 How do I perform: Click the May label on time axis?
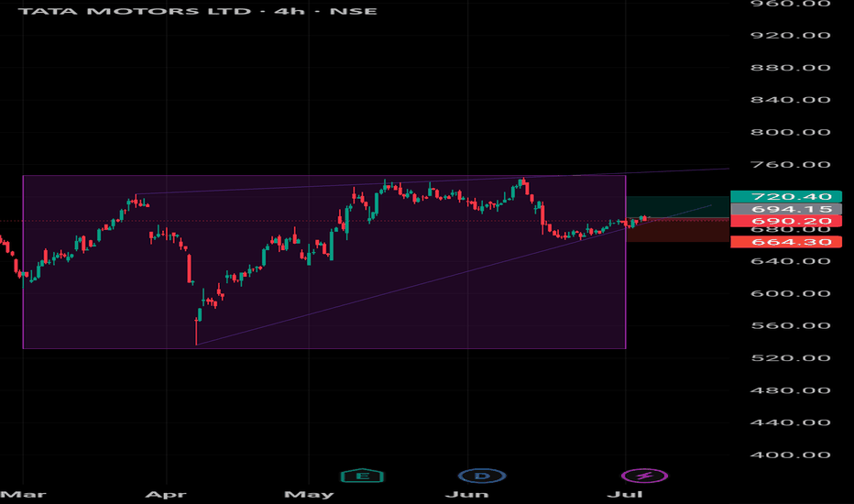coord(309,495)
